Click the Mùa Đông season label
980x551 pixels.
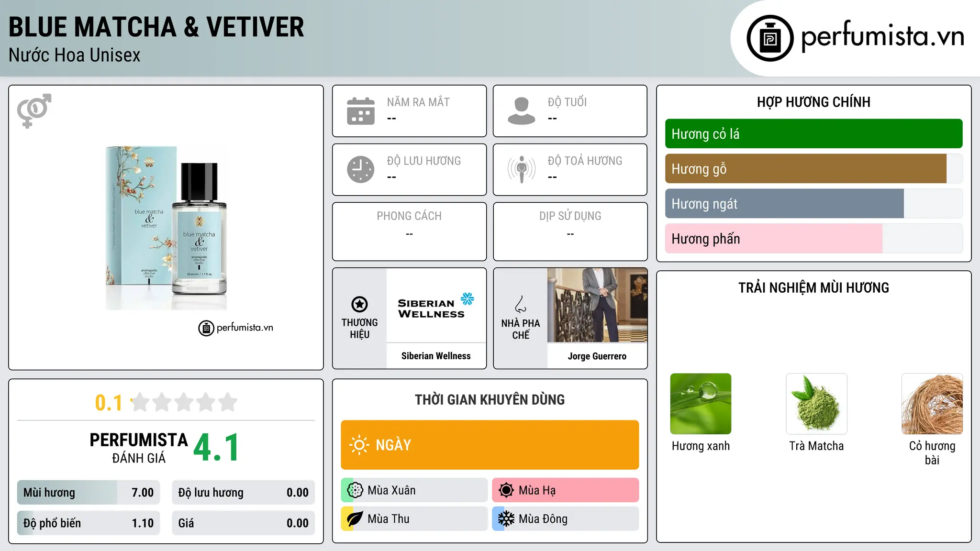click(543, 519)
